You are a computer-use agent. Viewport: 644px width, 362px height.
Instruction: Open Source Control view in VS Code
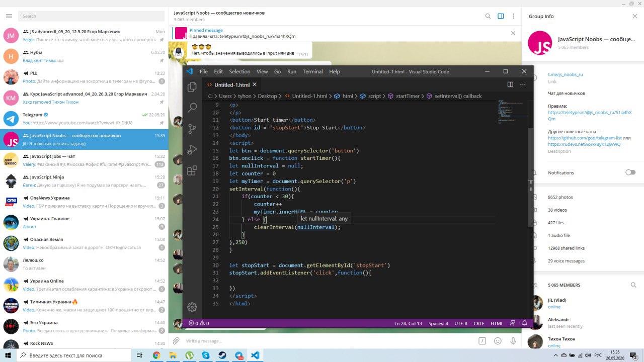pos(192,129)
